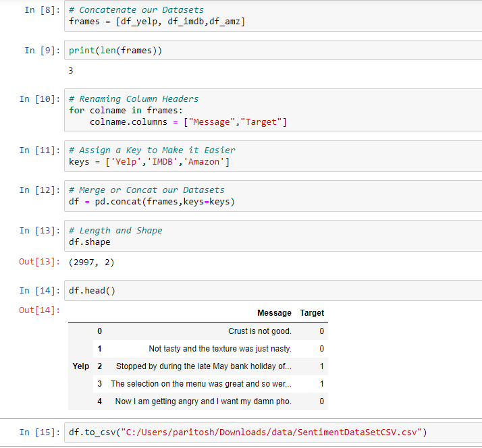482x448 pixels.
Task: Select the 'Crust is not good.' table row
Action: (211, 331)
